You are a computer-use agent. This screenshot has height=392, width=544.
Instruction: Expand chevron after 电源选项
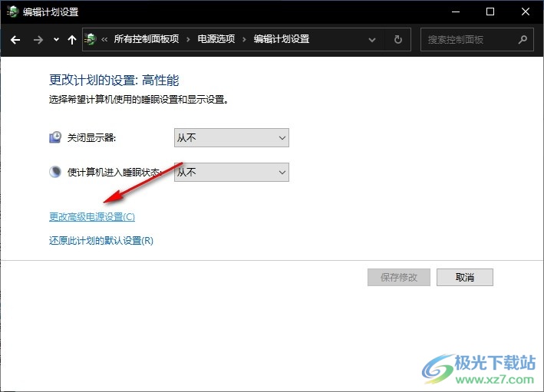[244, 40]
